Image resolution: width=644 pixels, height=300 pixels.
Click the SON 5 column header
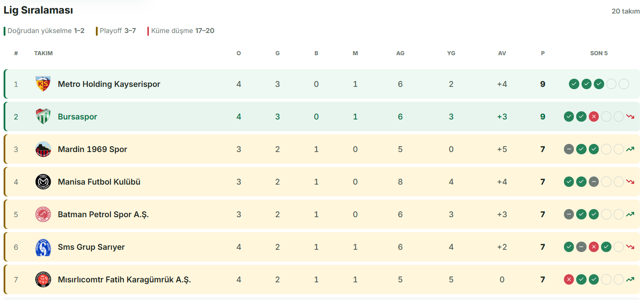[x=599, y=53]
